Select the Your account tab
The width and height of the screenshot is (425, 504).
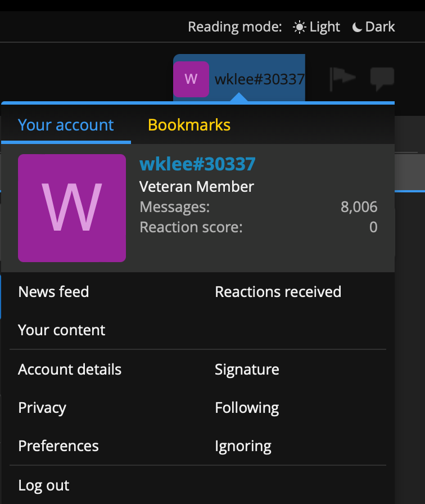pos(66,125)
